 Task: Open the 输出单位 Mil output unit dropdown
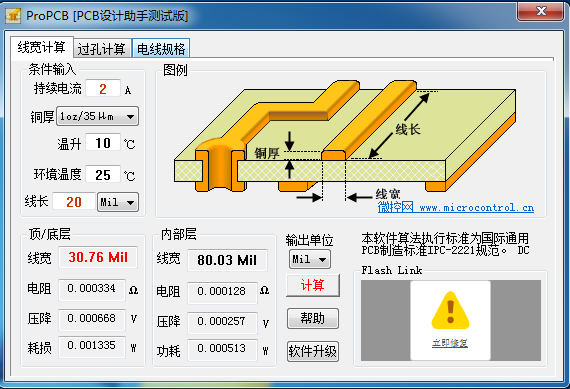click(x=310, y=259)
